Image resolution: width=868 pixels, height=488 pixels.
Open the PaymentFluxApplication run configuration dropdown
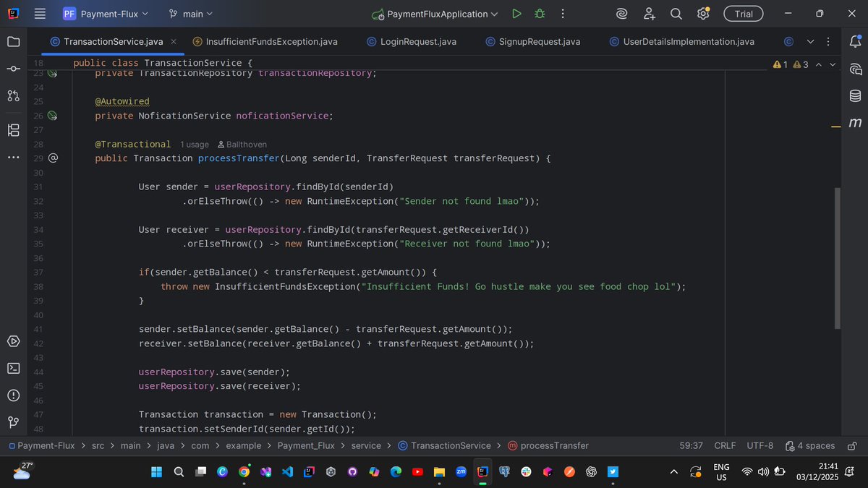tap(435, 14)
